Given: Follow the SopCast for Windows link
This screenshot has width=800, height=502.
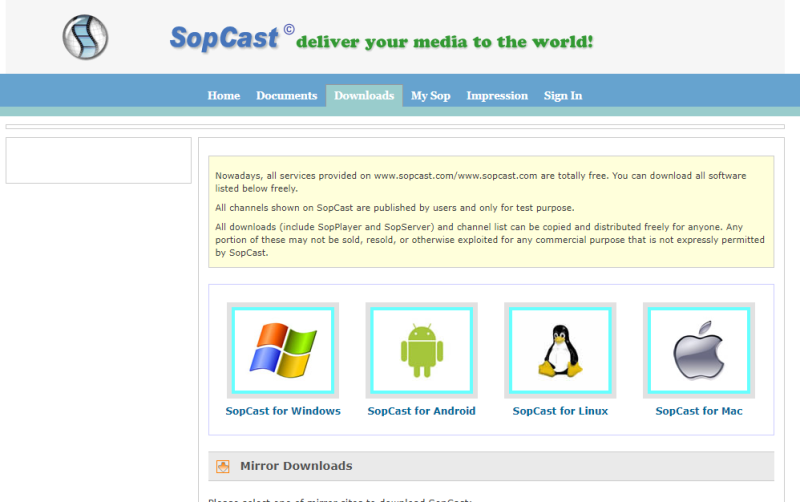Looking at the screenshot, I should click(x=283, y=411).
